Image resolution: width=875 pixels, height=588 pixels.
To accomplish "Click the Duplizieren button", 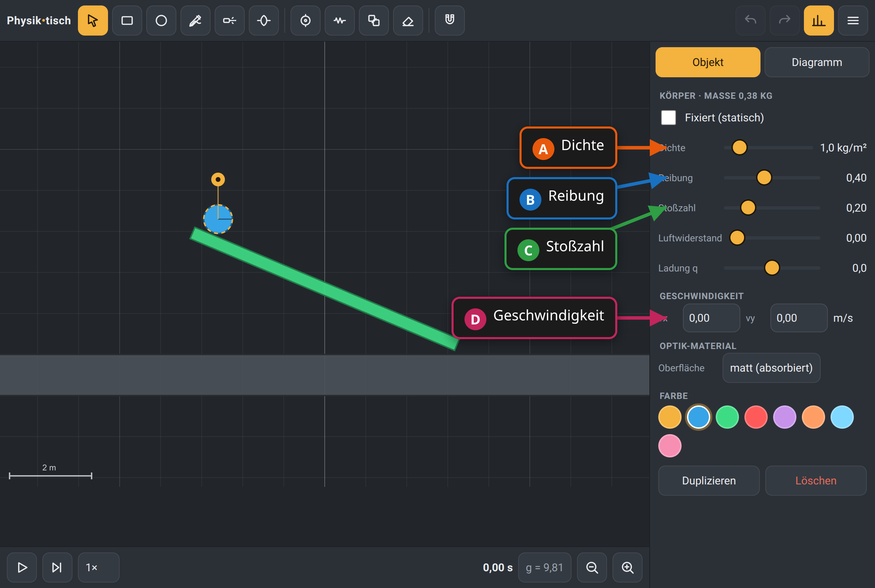I will click(x=709, y=481).
